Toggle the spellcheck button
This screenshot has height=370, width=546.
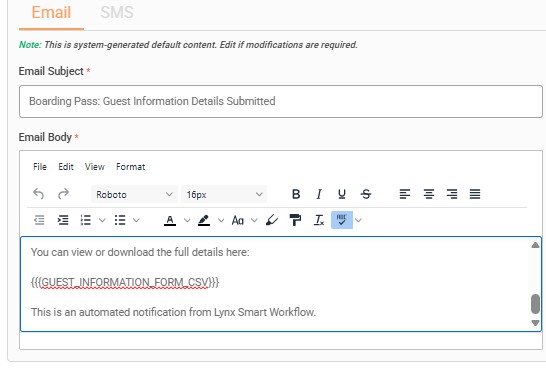click(342, 220)
